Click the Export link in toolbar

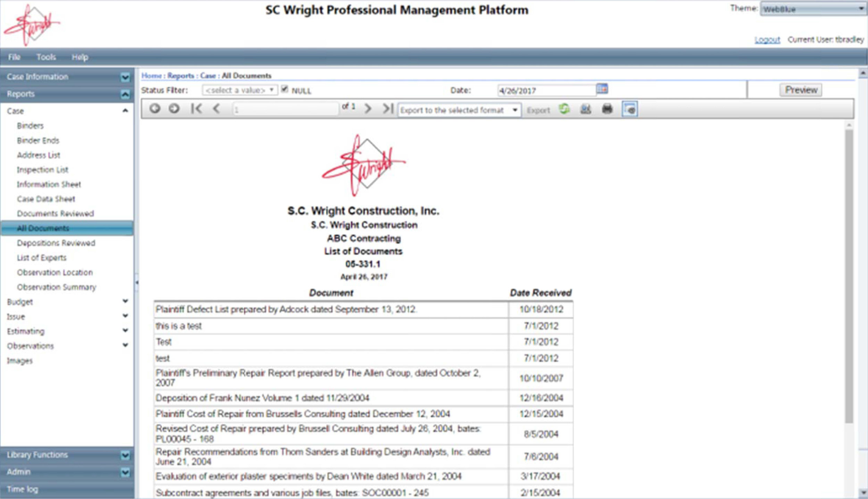click(x=538, y=110)
